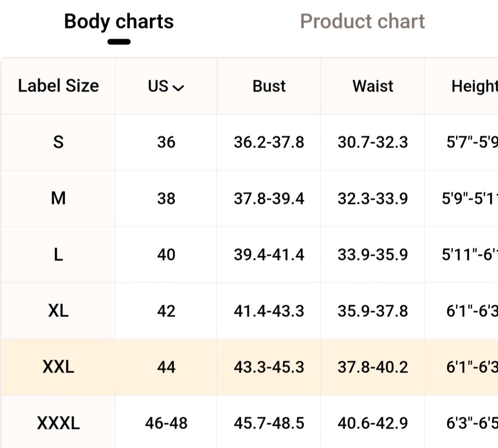Switch to the Product chart tab
Viewport: 498px width, 448px height.
point(362,21)
